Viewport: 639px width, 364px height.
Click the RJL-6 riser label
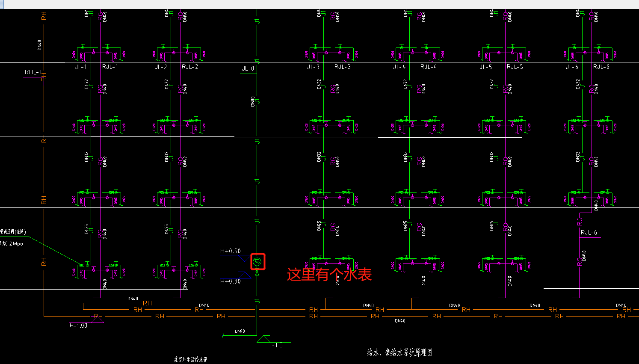pos(601,67)
